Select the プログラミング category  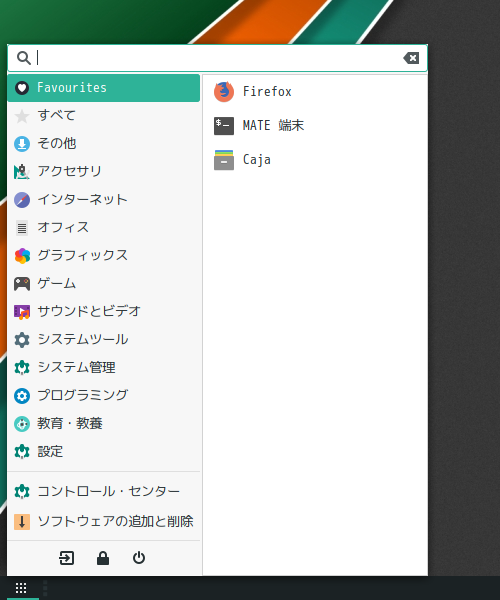(x=103, y=395)
